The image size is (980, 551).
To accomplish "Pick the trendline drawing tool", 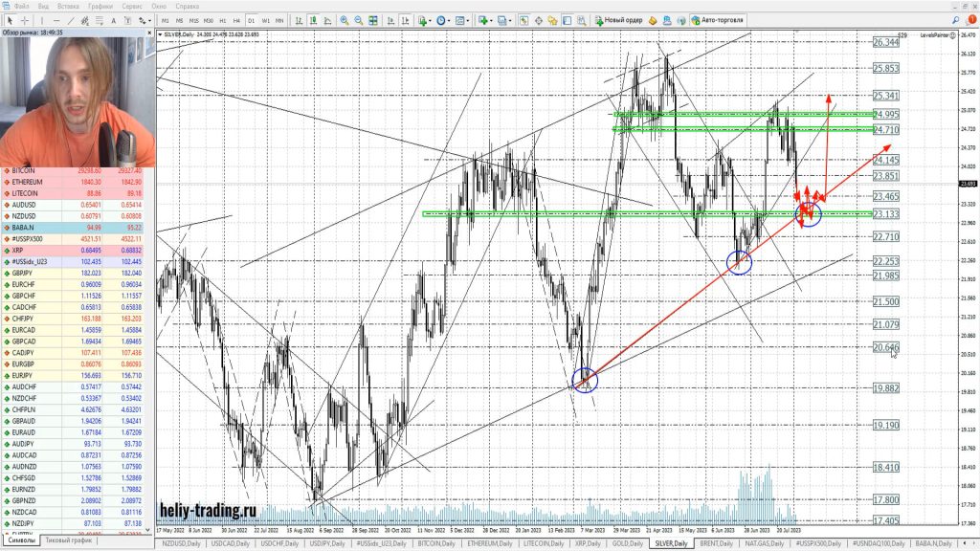I will point(73,19).
